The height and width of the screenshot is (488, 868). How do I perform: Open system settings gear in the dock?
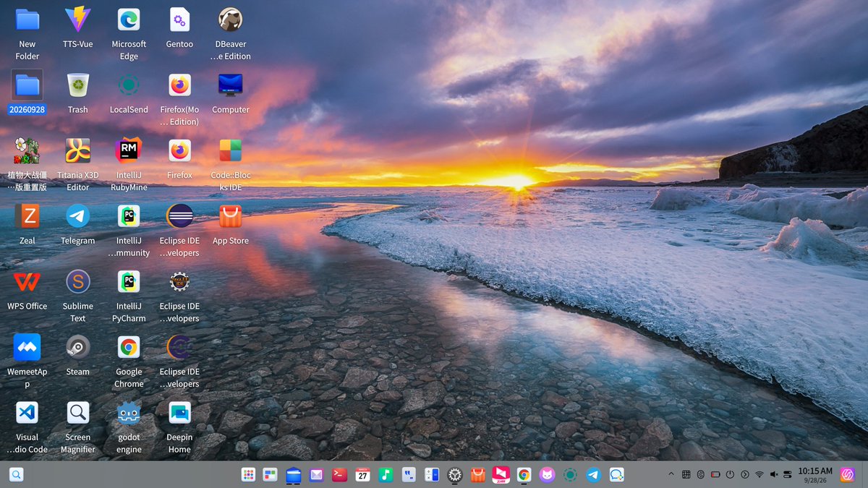pos(455,475)
